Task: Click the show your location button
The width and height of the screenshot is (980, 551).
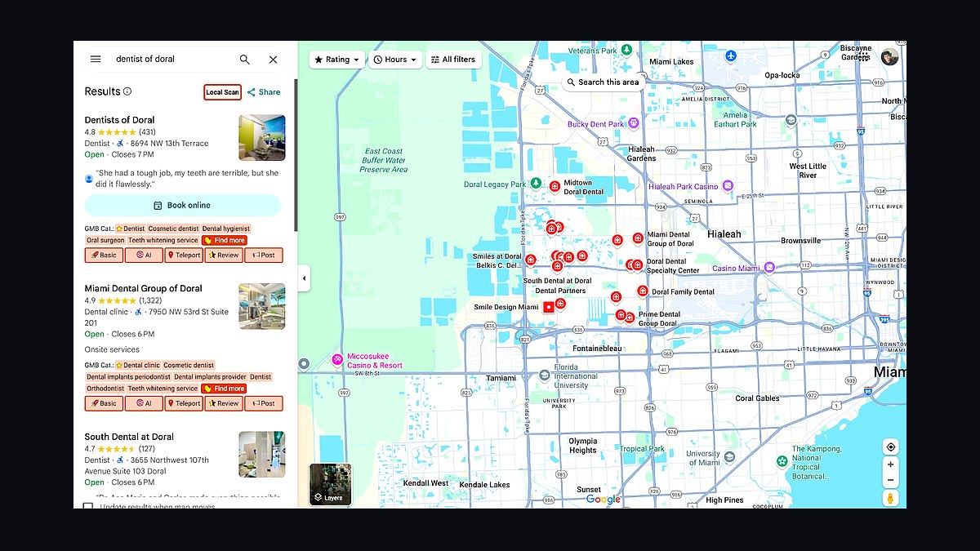Action: 890,447
